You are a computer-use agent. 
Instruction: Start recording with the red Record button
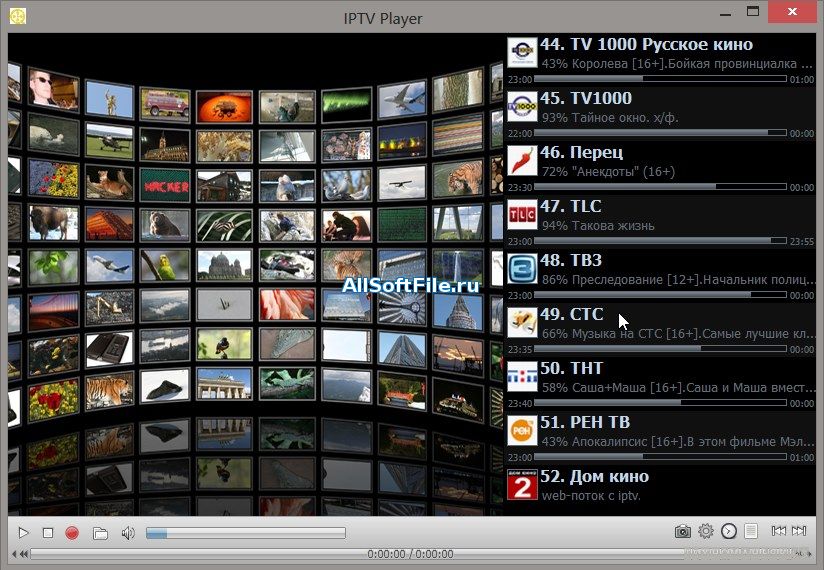[x=72, y=533]
